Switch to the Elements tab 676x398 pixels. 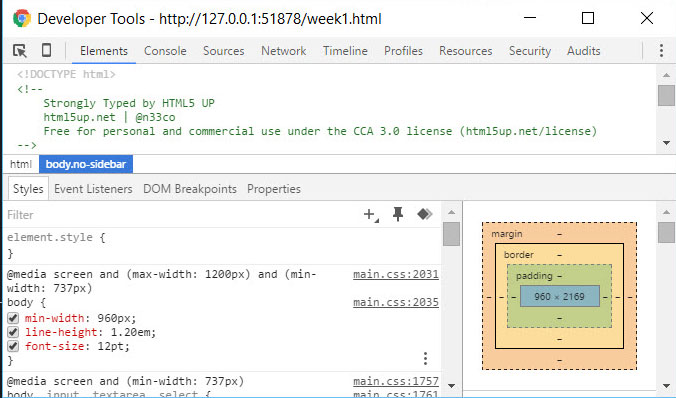pyautogui.click(x=104, y=51)
